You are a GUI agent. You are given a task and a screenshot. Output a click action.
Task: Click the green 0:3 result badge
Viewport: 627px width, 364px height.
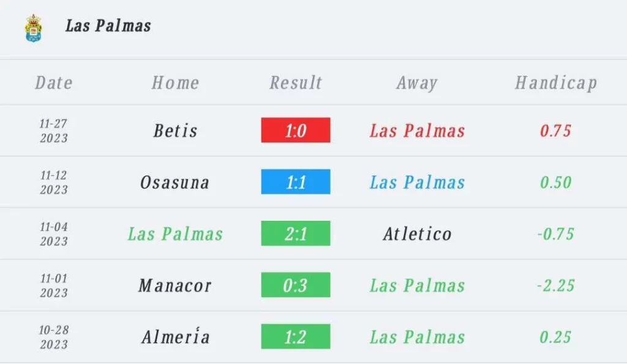[296, 285]
